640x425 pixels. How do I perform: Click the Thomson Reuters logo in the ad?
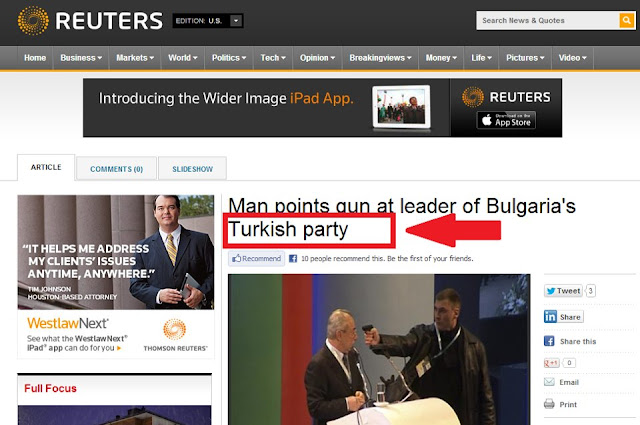click(x=175, y=335)
